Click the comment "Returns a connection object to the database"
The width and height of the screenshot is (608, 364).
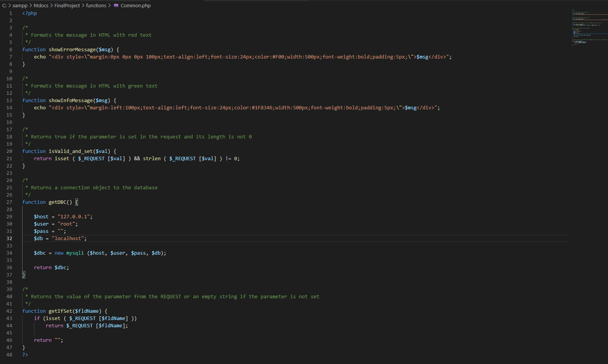click(94, 187)
